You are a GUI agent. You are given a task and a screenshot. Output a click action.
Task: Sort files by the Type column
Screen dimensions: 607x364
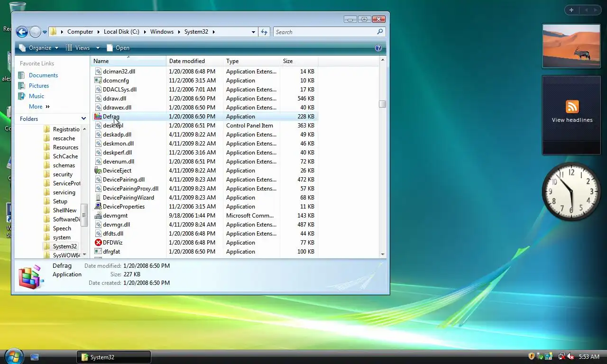[x=251, y=61]
